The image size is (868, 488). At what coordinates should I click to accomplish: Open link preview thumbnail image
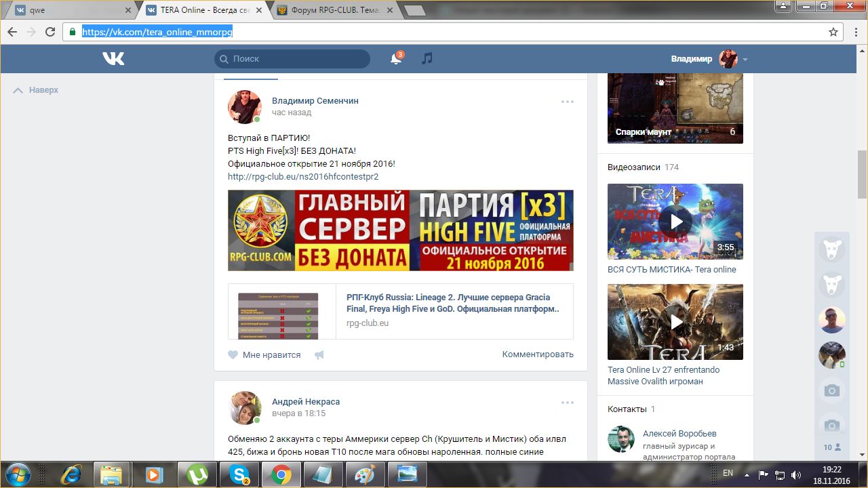(281, 311)
